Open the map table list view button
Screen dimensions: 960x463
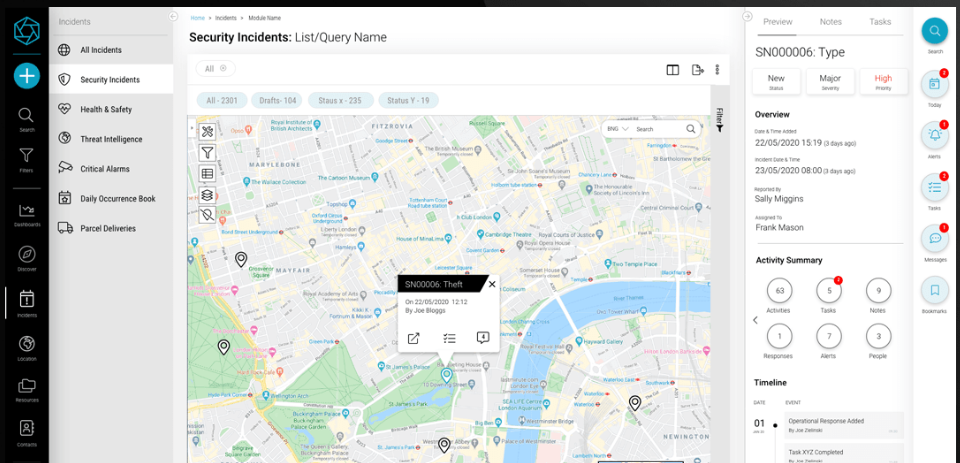(207, 173)
